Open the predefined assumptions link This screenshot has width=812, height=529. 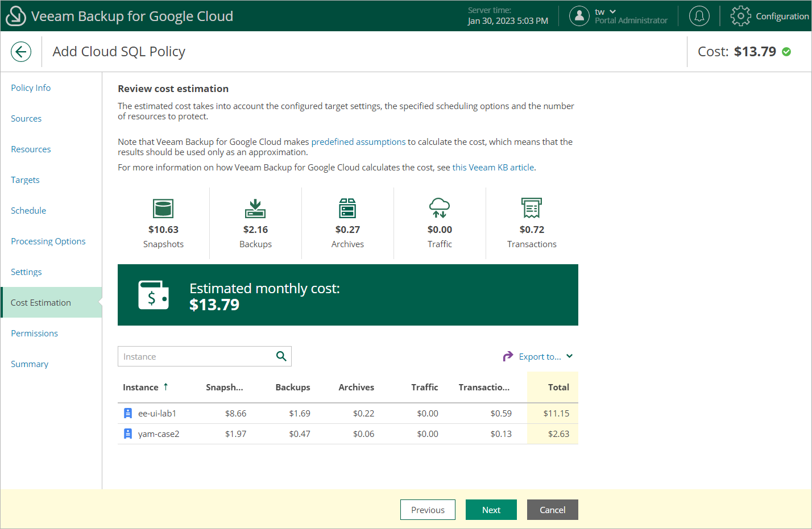coord(358,141)
